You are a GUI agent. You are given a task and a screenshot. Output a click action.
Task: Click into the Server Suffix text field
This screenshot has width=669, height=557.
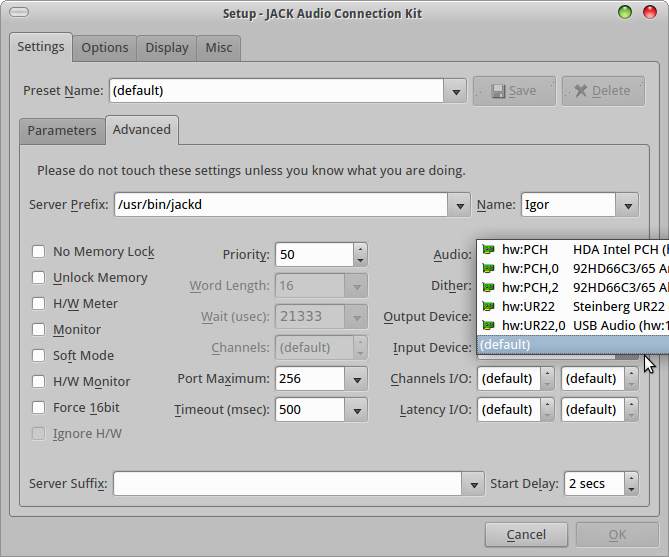[288, 484]
